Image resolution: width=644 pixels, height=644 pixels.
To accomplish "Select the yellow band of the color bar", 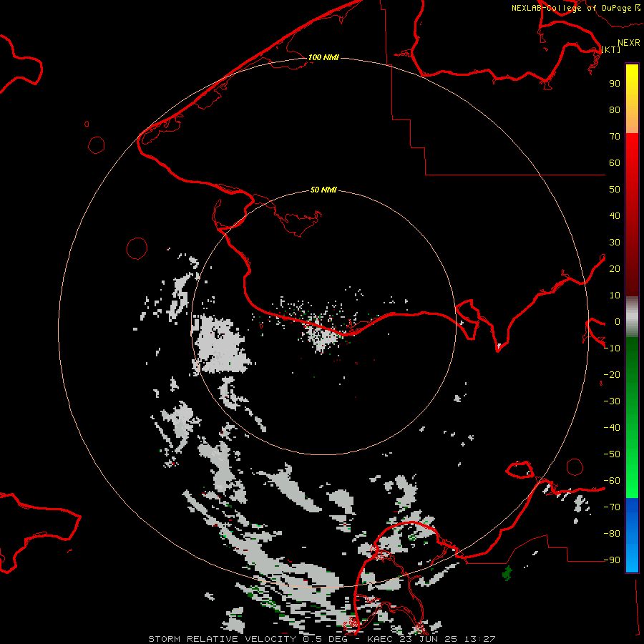I will (632, 99).
